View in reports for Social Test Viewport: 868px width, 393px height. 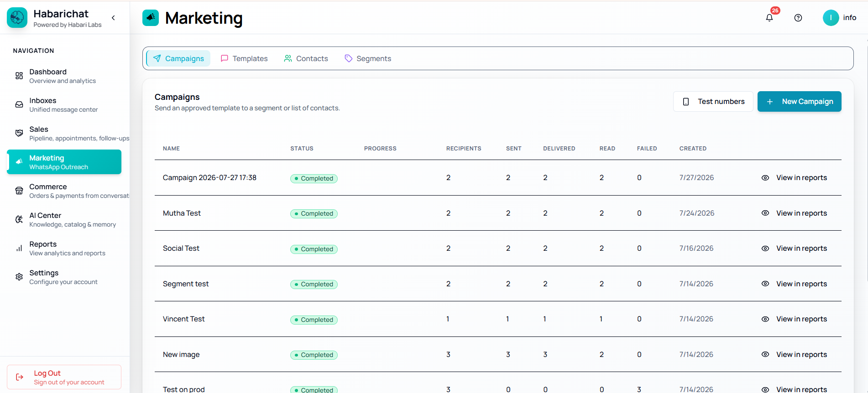pyautogui.click(x=801, y=248)
